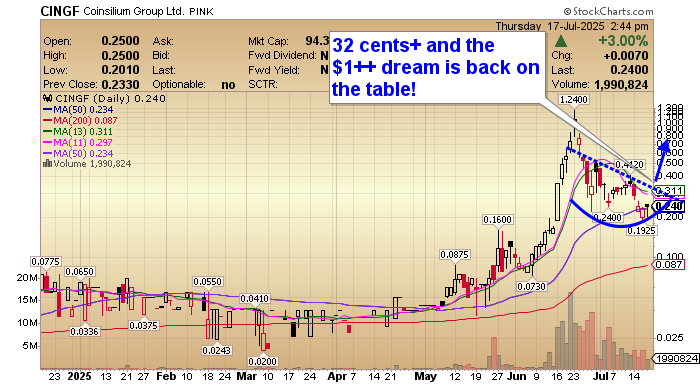The height and width of the screenshot is (385, 700).
Task: Click the 0.0200 March low label
Action: click(x=263, y=361)
